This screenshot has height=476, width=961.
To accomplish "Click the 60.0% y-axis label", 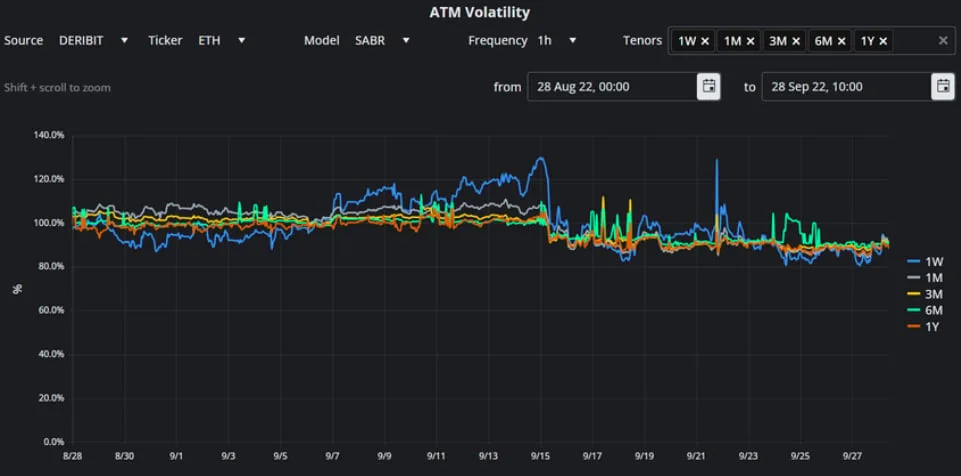I will (51, 310).
